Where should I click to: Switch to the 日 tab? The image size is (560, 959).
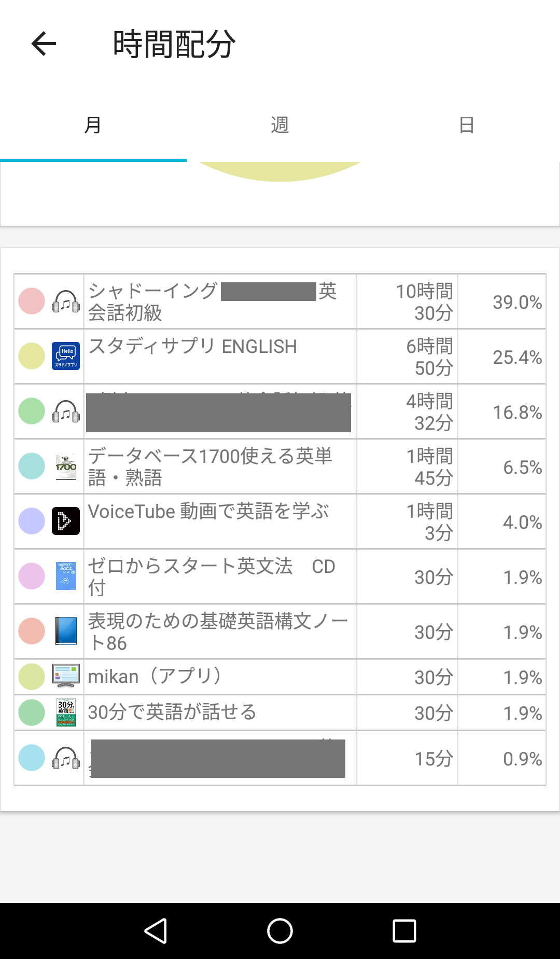click(x=467, y=125)
